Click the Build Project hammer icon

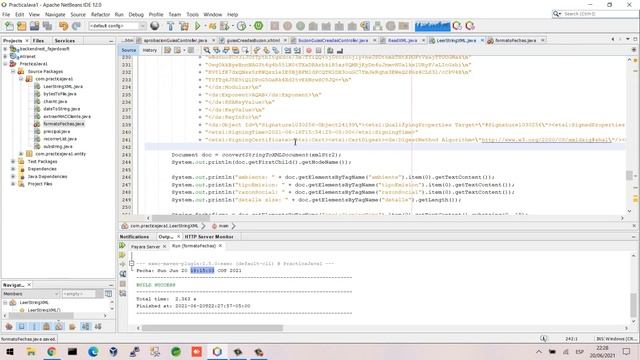(x=171, y=26)
